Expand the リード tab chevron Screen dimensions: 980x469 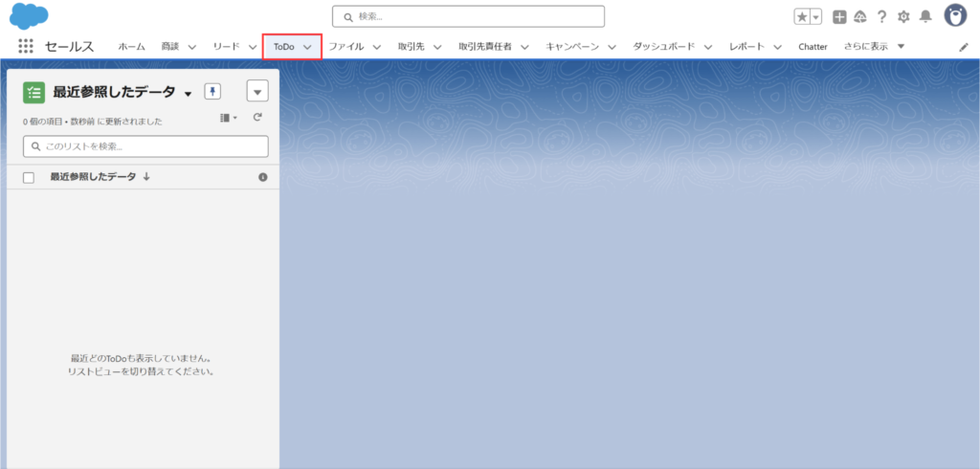tap(252, 47)
